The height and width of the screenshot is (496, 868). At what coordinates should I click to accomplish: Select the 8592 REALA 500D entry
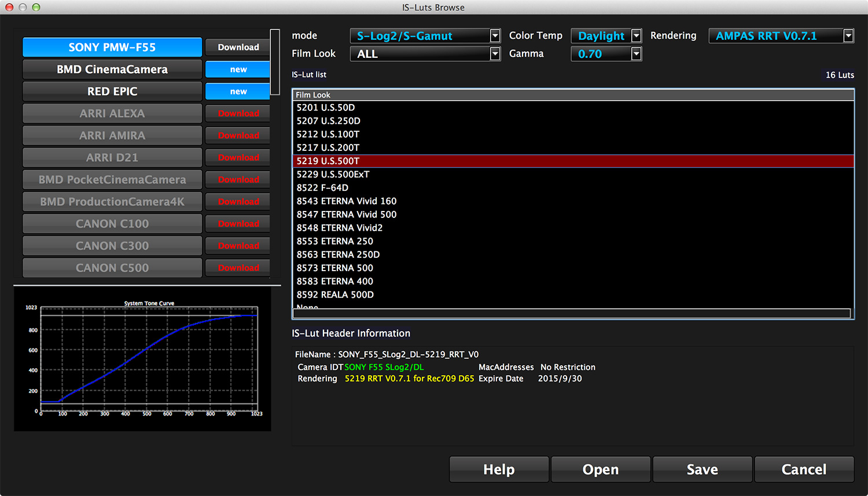(335, 295)
